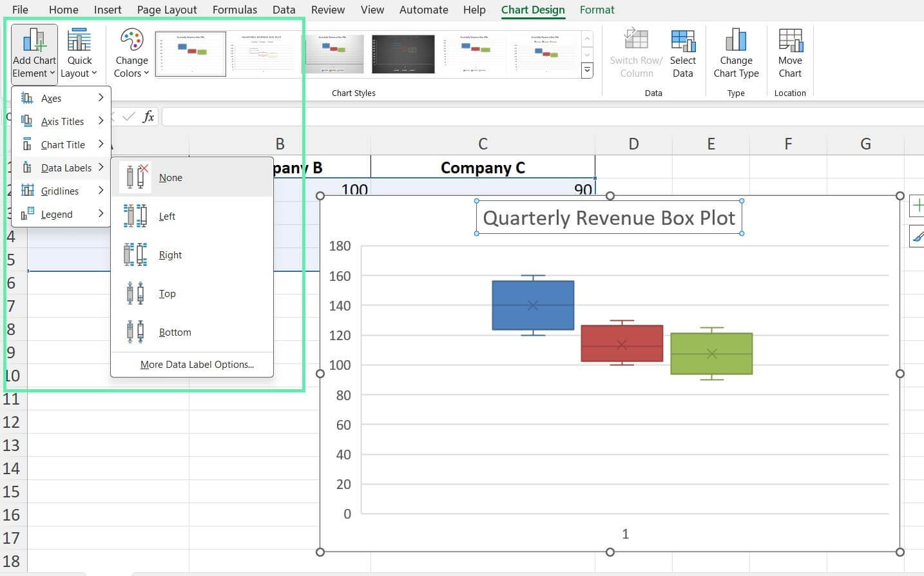Click the Select Data icon
This screenshot has width=924, height=576.
coord(683,52)
